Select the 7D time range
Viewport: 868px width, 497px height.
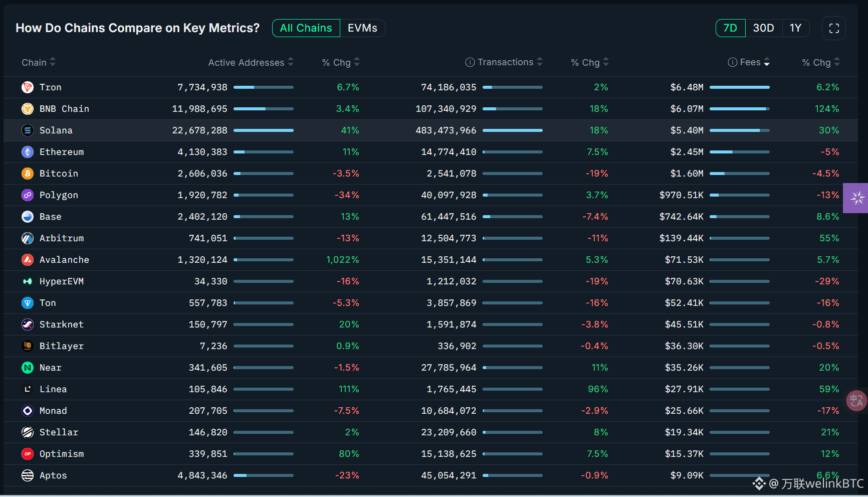pos(730,28)
